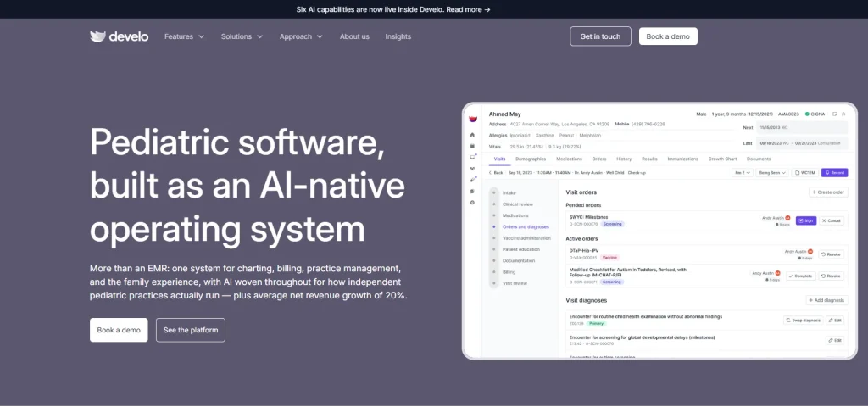The width and height of the screenshot is (868, 407).
Task: Open the Solutions dropdown menu
Action: (242, 36)
